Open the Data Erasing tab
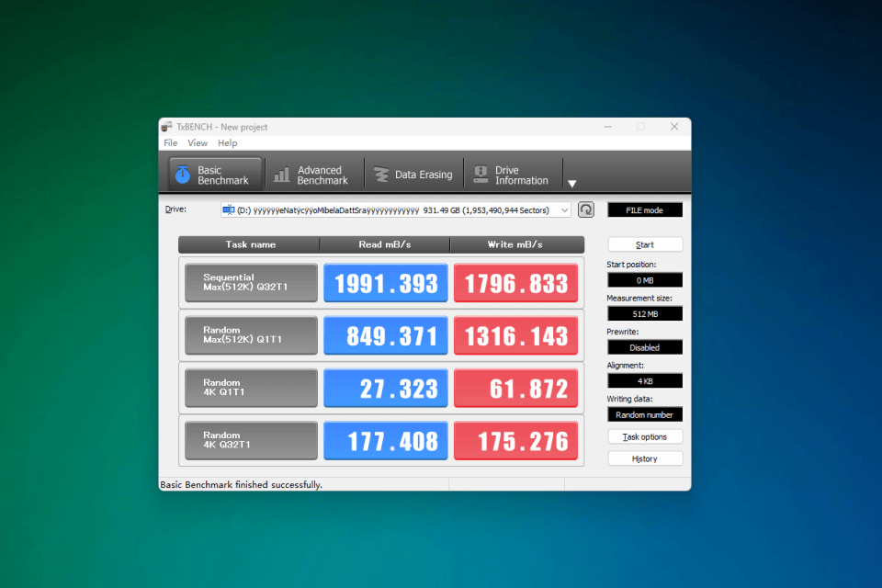The width and height of the screenshot is (882, 588). click(413, 175)
